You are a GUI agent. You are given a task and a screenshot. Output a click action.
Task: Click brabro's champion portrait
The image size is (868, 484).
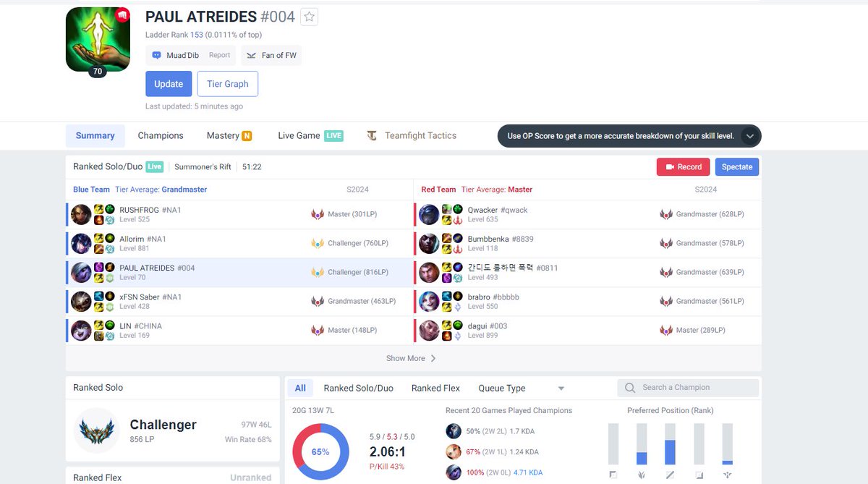point(429,301)
